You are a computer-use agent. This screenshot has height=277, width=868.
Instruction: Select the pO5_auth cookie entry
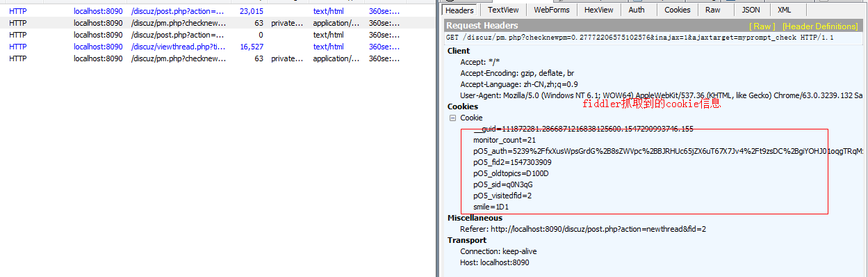pos(668,151)
